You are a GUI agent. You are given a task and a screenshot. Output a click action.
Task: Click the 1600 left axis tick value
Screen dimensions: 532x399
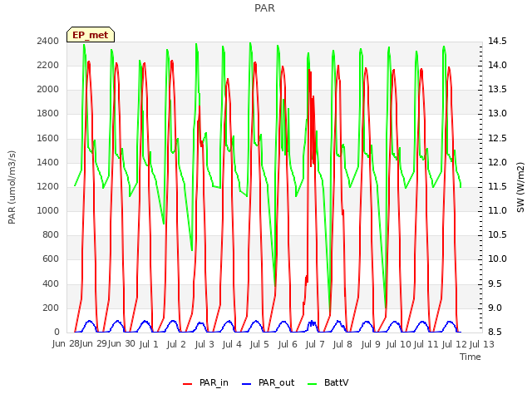click(x=48, y=138)
